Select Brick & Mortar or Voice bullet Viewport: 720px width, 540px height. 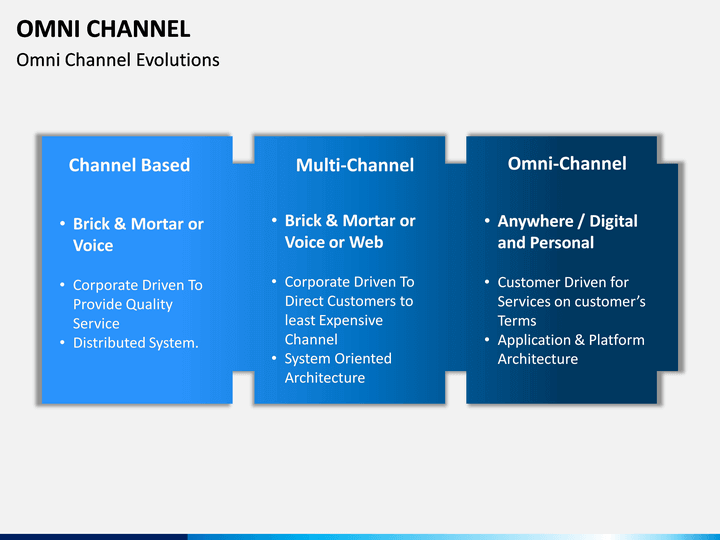[x=138, y=235]
